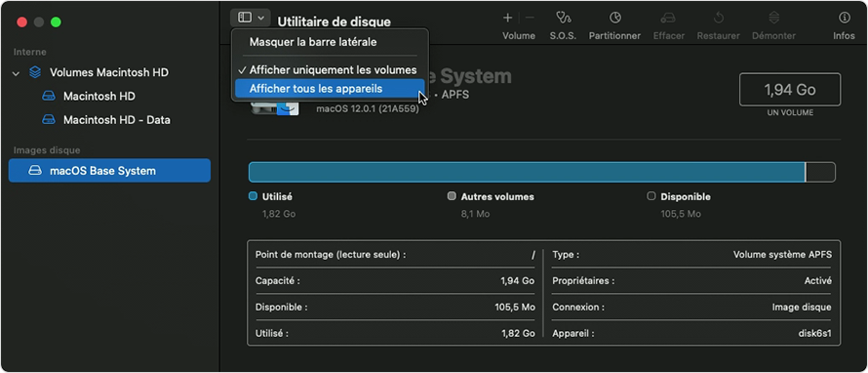Screen dimensions: 868x373
Task: Select Masquer la barre latérale
Action: pyautogui.click(x=313, y=42)
